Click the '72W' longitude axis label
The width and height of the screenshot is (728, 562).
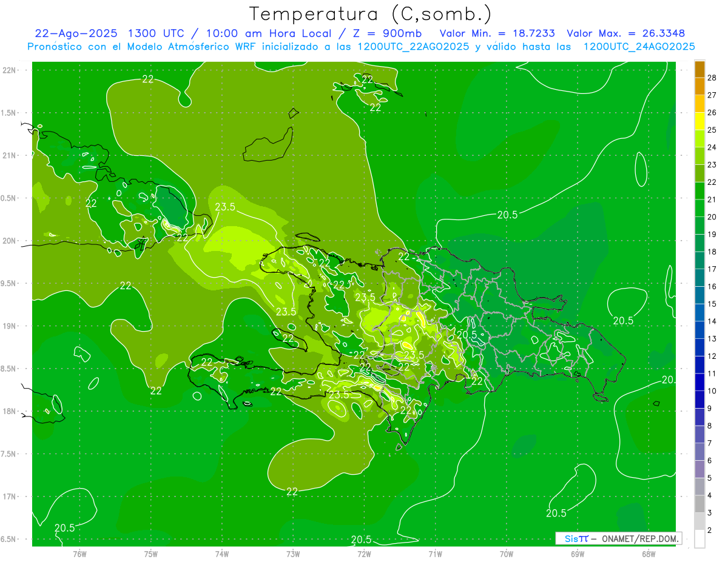[x=364, y=554]
